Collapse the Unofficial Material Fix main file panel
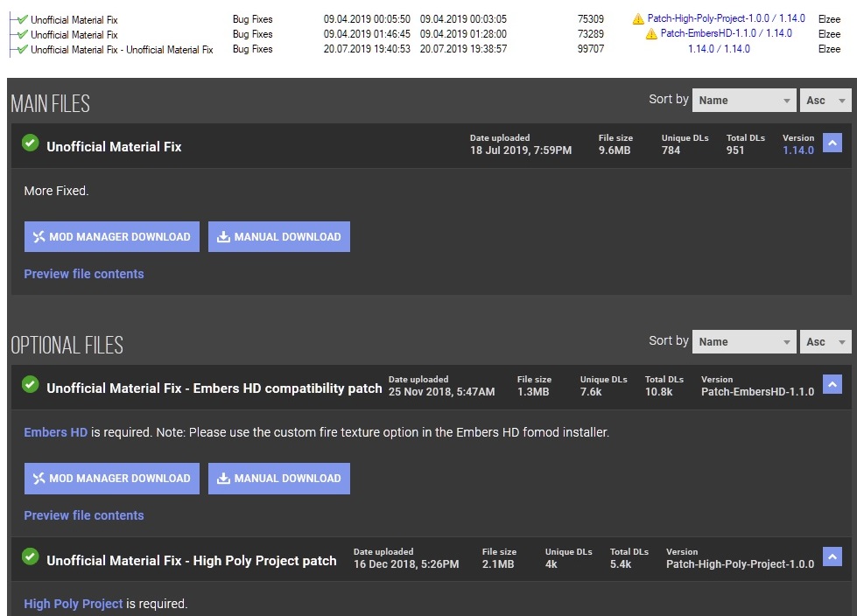Viewport: 857px width, 616px height. (x=832, y=143)
